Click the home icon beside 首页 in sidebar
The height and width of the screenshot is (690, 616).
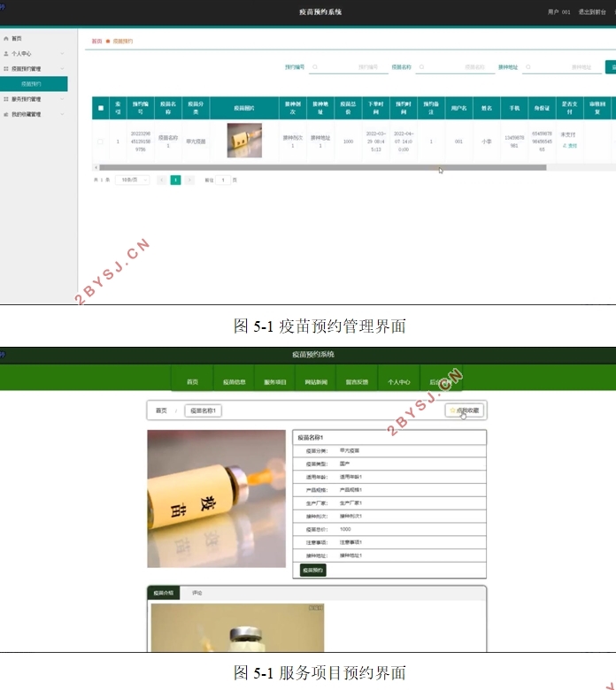tap(5, 39)
